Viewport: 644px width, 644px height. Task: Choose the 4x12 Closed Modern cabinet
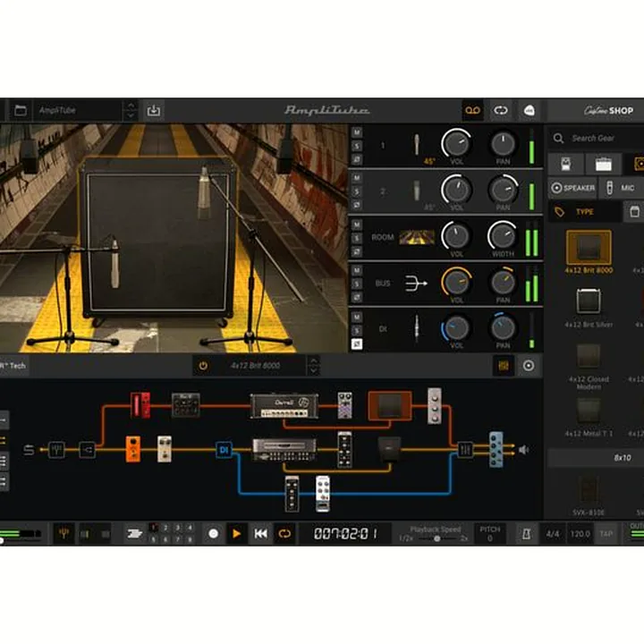click(x=589, y=356)
